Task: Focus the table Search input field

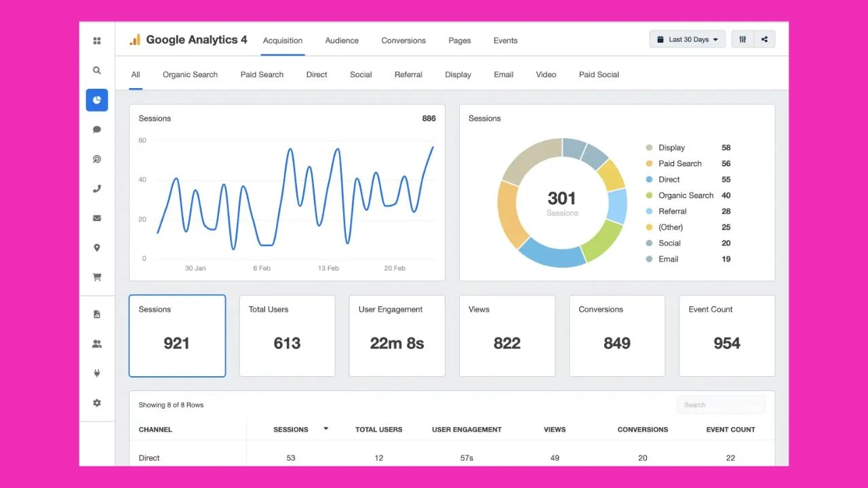Action: coord(721,405)
